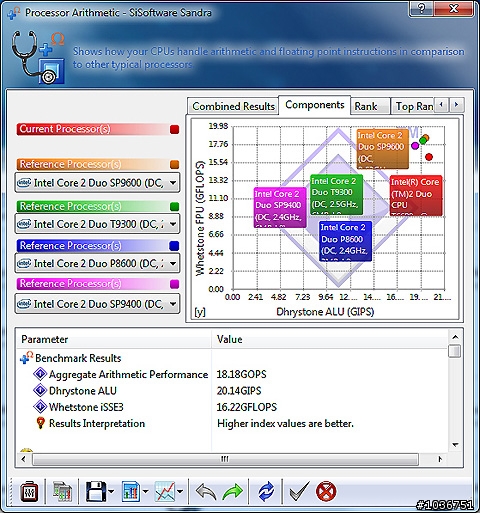Click the Aggregate Arithmetic Performance diamond icon
Screen dimensions: 480x513
(x=40, y=374)
